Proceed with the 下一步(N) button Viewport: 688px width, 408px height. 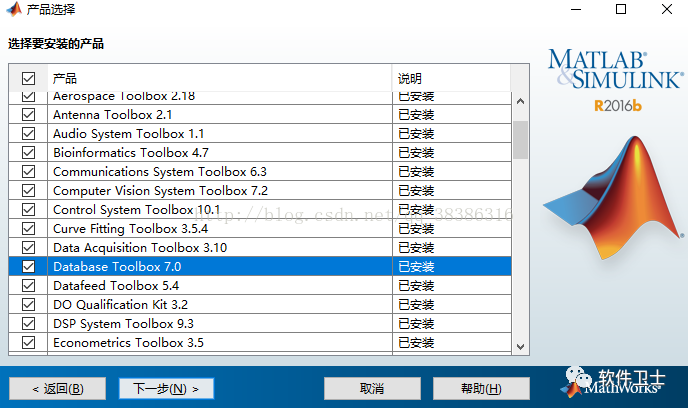pos(166,389)
